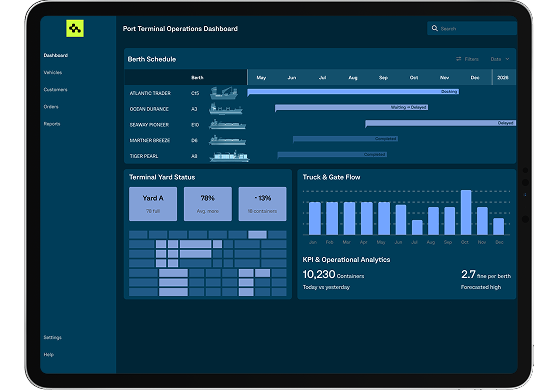The width and height of the screenshot is (560, 391).
Task: Click the -13% containers card
Action: click(262, 204)
